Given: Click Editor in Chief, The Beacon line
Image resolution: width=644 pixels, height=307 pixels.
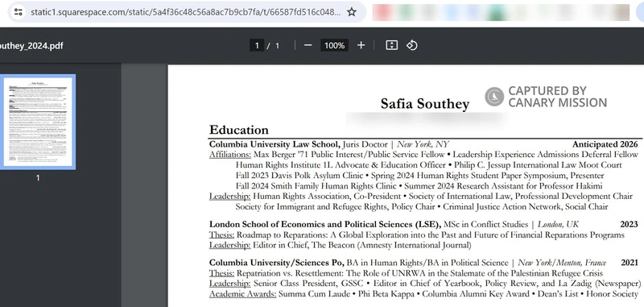Looking at the screenshot, I should tap(361, 245).
